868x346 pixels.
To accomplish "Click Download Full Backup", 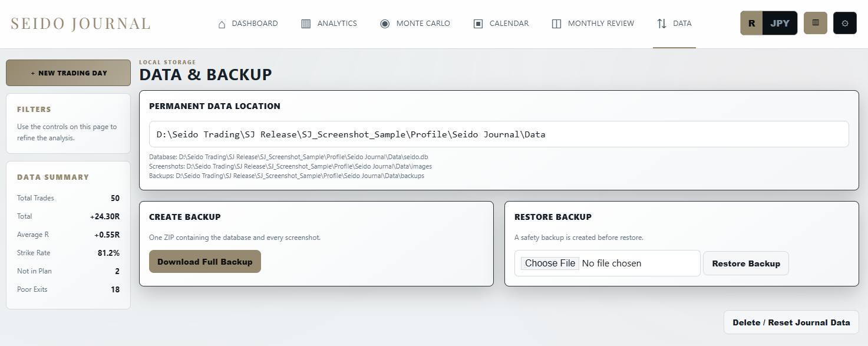I will (x=205, y=262).
